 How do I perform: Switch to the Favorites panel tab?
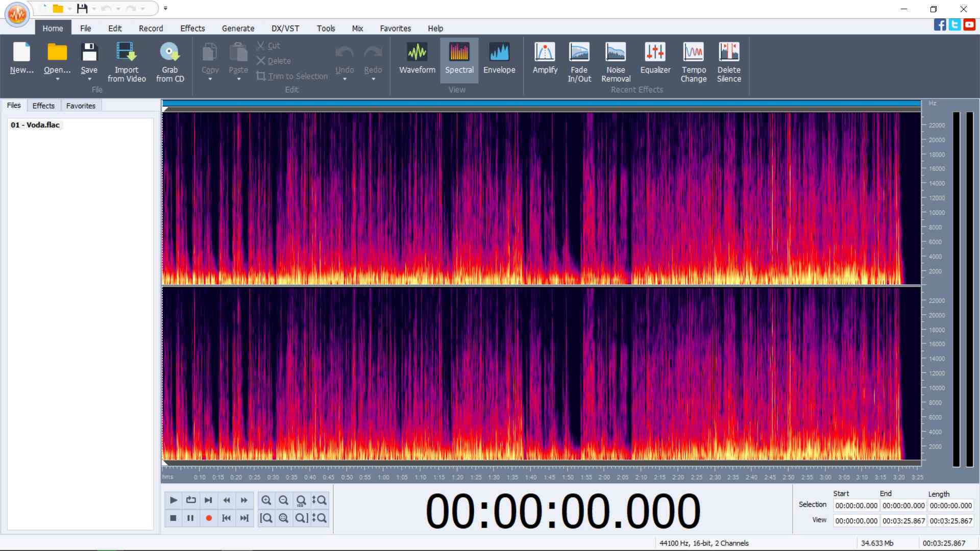pyautogui.click(x=81, y=106)
